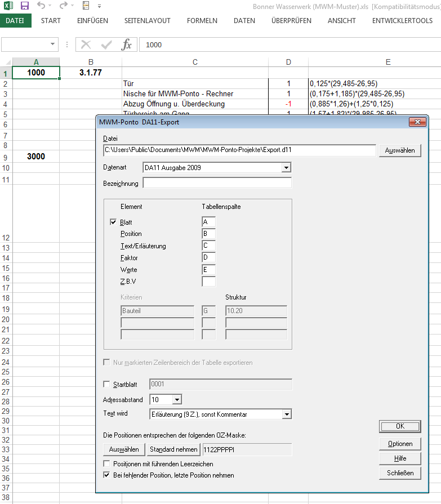The image size is (441, 504).
Task: Click the insert function fx icon
Action: (127, 45)
